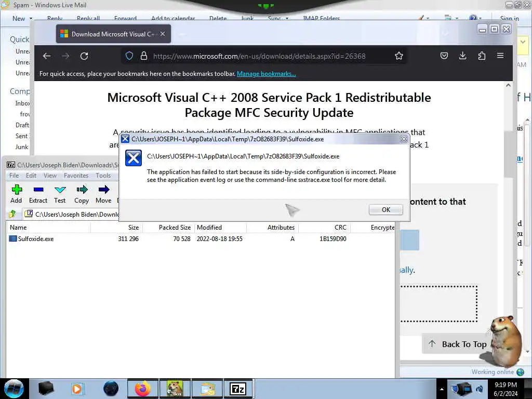The image size is (532, 399).
Task: Open New dropdown in Windows Live Mail
Action: (x=31, y=18)
